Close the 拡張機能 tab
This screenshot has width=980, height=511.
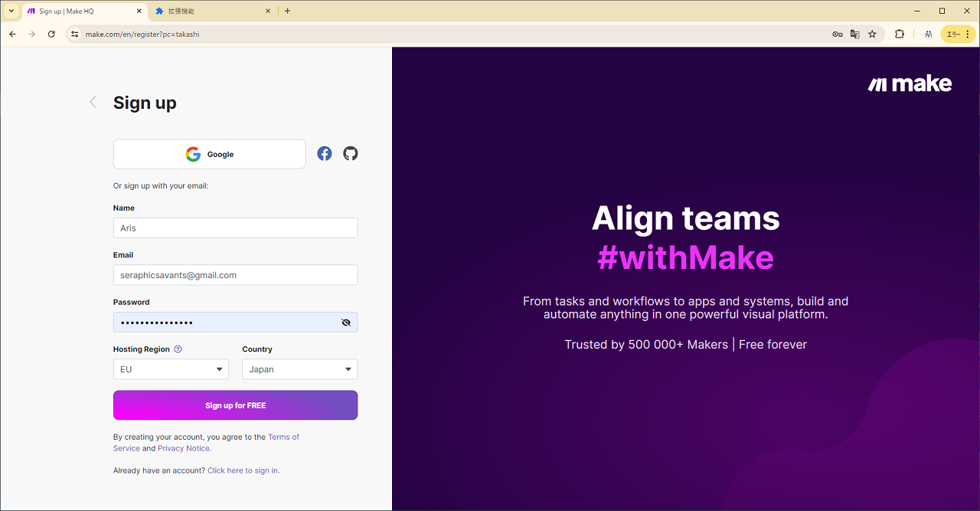click(268, 11)
